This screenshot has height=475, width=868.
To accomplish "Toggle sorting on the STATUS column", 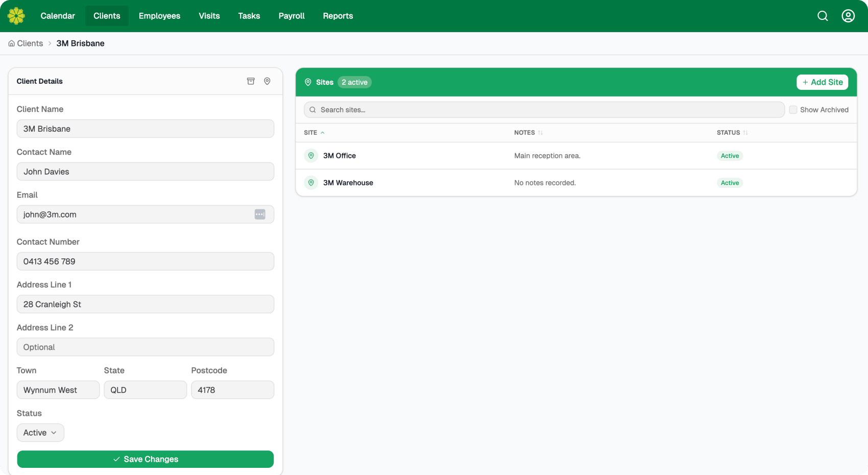I will [x=745, y=132].
